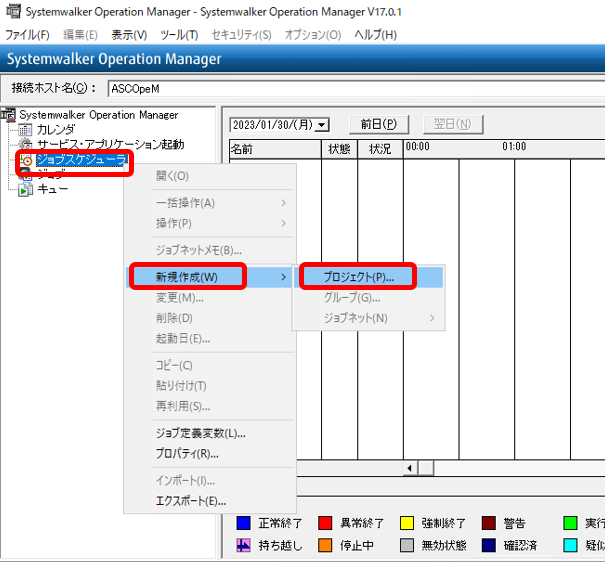Select ジョブスケジューラ tree node
The width and height of the screenshot is (605, 562).
(x=81, y=160)
